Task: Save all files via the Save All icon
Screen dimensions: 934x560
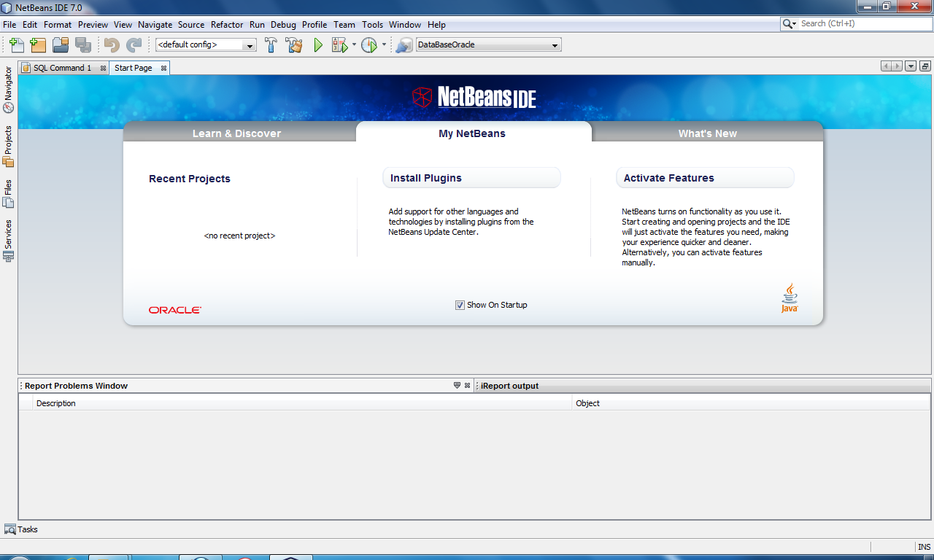Action: tap(83, 44)
